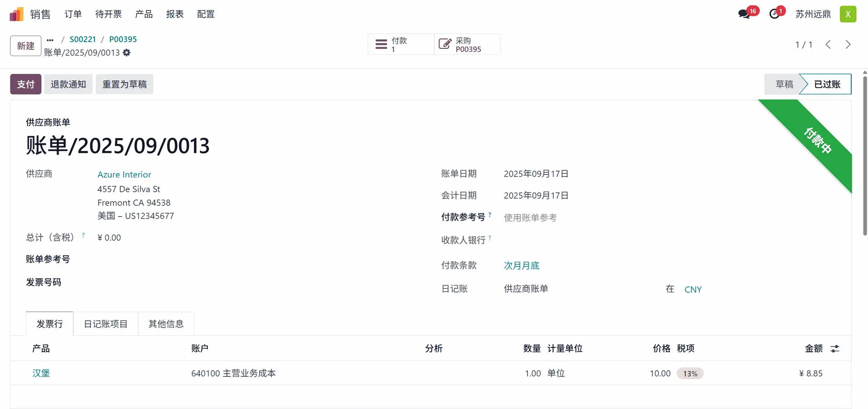Switch to the 其他信息 tab
This screenshot has width=868, height=409.
click(166, 324)
